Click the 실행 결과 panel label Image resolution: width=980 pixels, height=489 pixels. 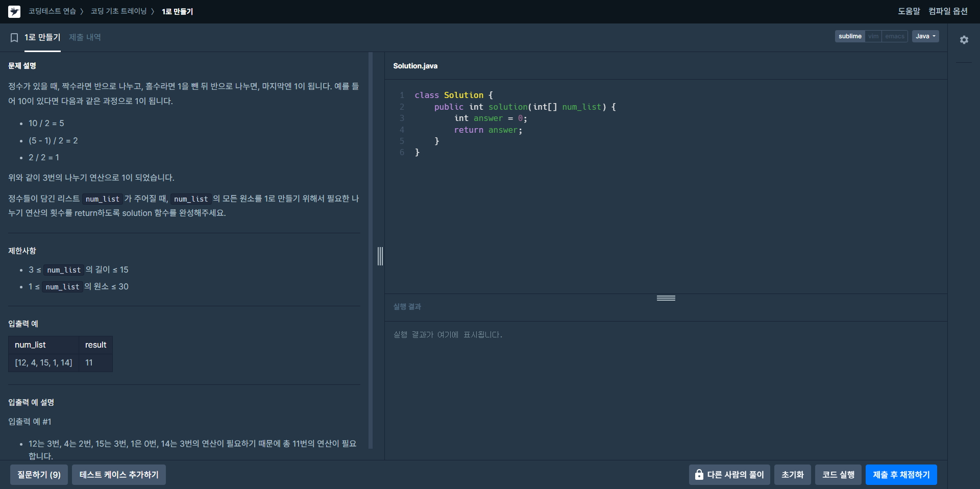(407, 307)
